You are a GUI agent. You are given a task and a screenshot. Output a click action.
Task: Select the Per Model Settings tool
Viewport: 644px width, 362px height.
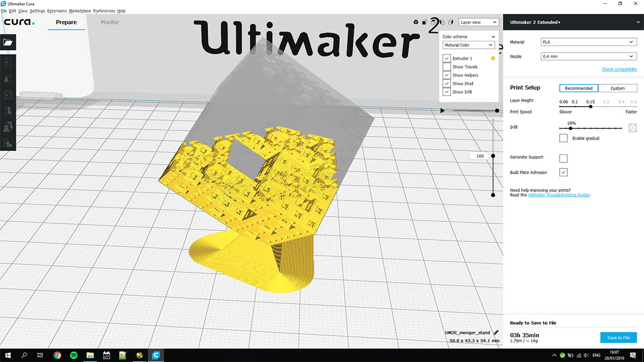pyautogui.click(x=8, y=127)
